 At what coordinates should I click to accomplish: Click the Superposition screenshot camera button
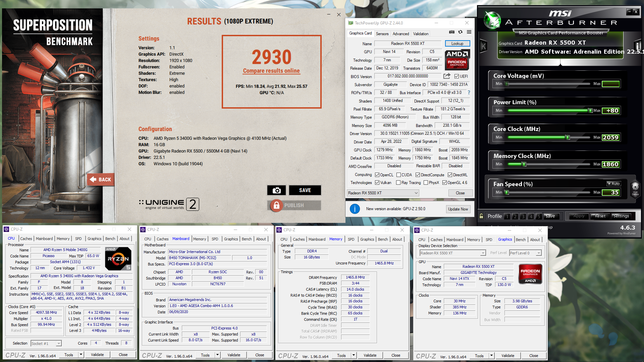coord(276,190)
